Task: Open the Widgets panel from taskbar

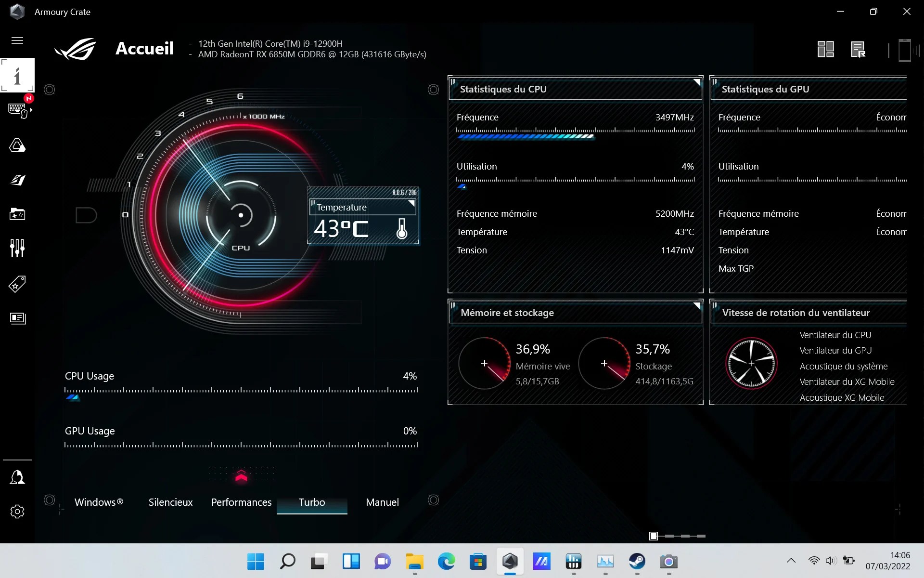Action: tap(351, 561)
